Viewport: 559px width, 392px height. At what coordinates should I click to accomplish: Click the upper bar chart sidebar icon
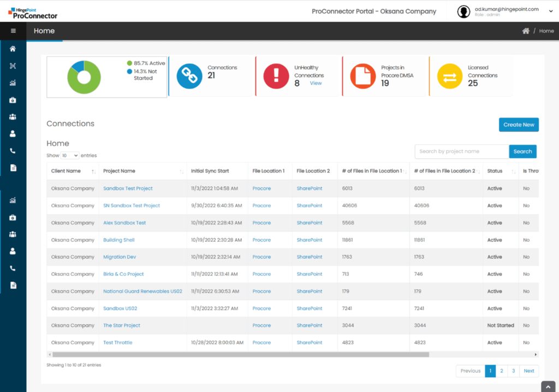13,83
